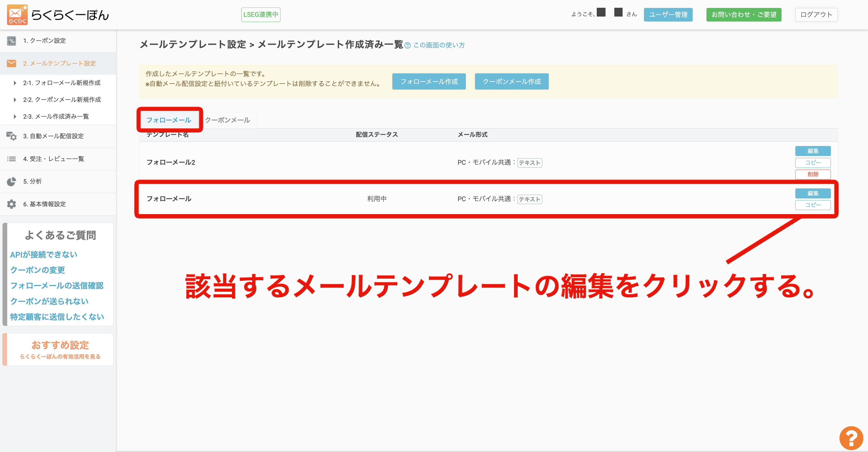The width and height of the screenshot is (868, 452).
Task: Click the お問い合わせ・ご要望 button
Action: 744,14
